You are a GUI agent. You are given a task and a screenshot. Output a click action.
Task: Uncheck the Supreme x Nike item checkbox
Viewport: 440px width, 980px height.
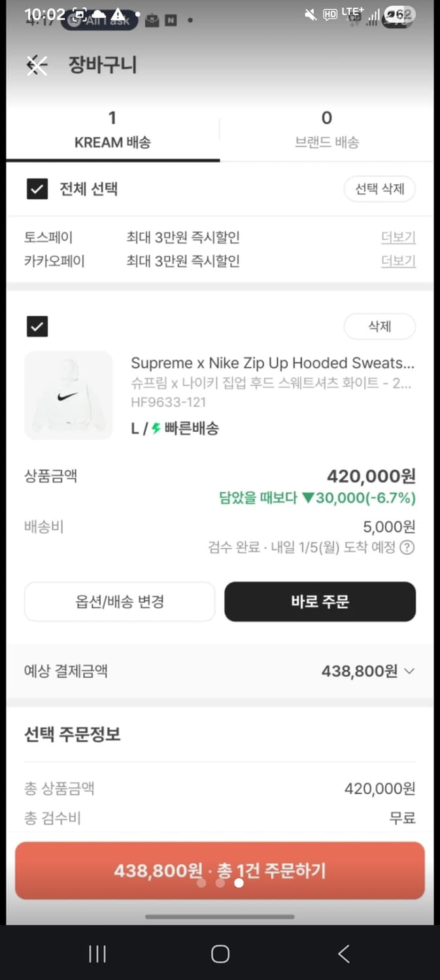(37, 326)
